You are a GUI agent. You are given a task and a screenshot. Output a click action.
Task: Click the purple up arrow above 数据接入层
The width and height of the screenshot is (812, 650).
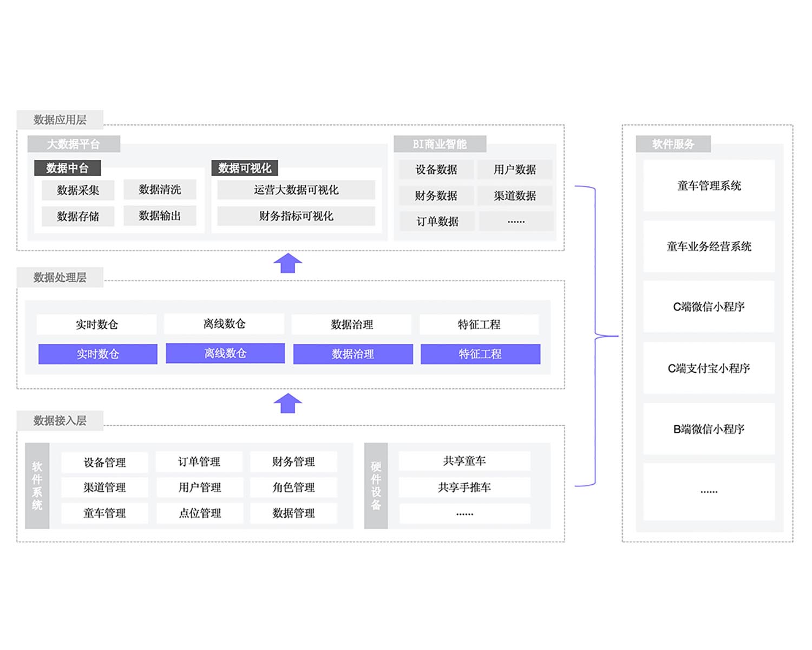(287, 403)
